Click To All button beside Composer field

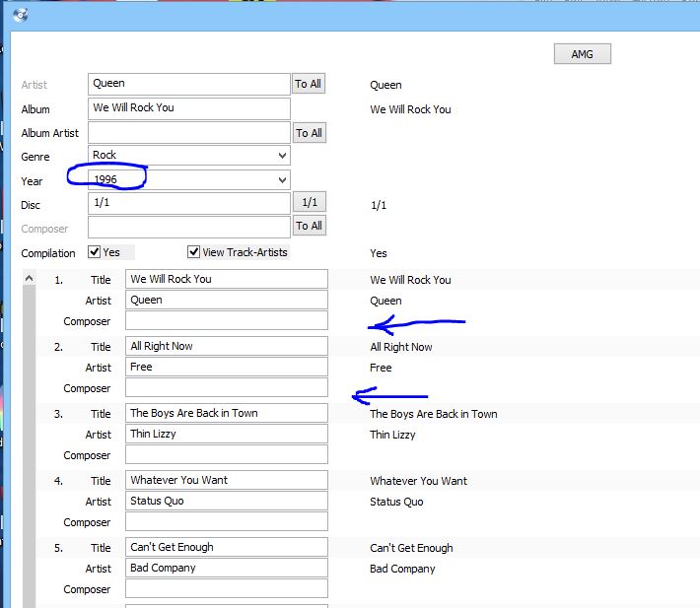309,226
